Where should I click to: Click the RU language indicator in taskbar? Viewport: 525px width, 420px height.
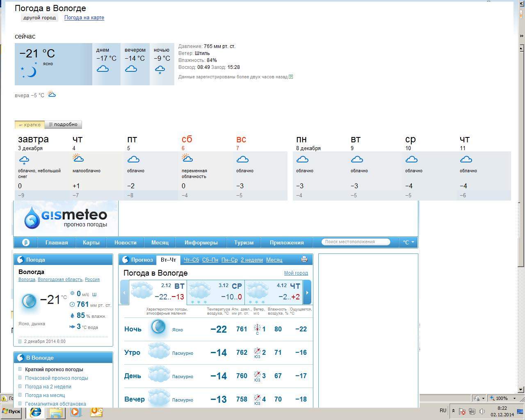(x=443, y=411)
